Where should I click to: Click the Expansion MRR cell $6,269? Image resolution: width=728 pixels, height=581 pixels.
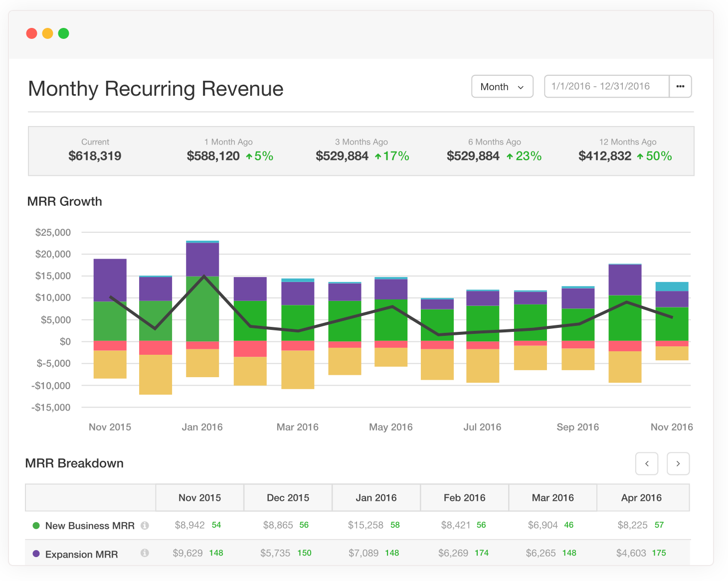tap(453, 553)
